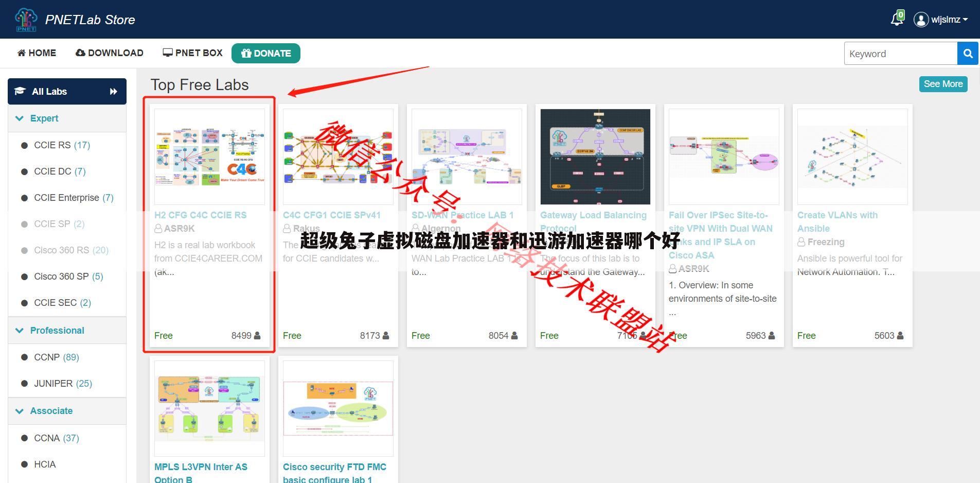Click the All Labs graduation cap icon
Screen dimensions: 980x483
point(20,91)
